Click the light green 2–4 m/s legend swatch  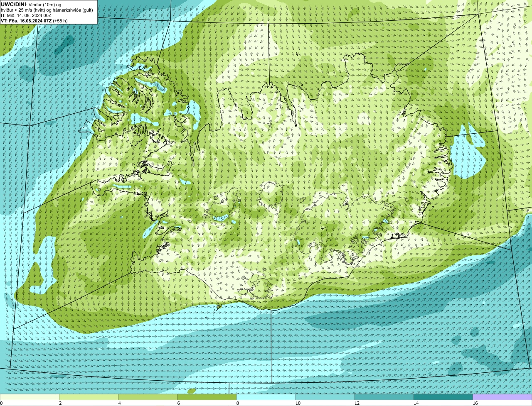tap(89, 397)
